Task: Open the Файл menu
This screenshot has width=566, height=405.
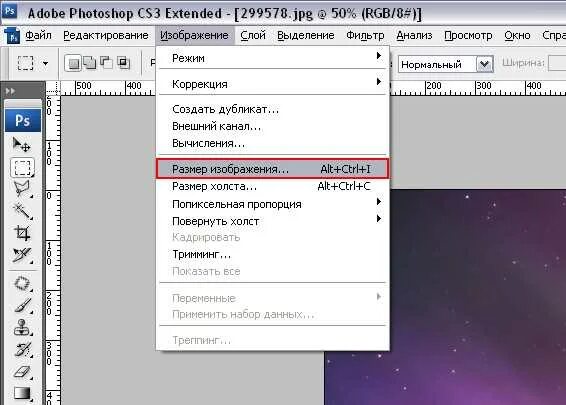Action: coord(38,35)
